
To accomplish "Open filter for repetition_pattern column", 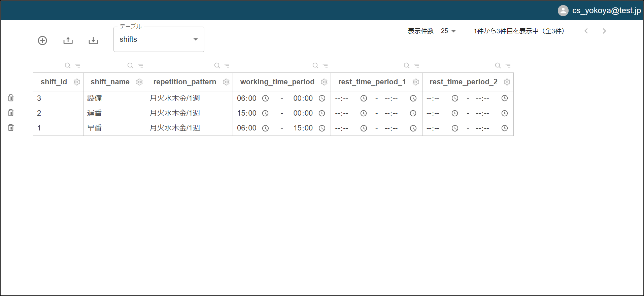I will 227,65.
